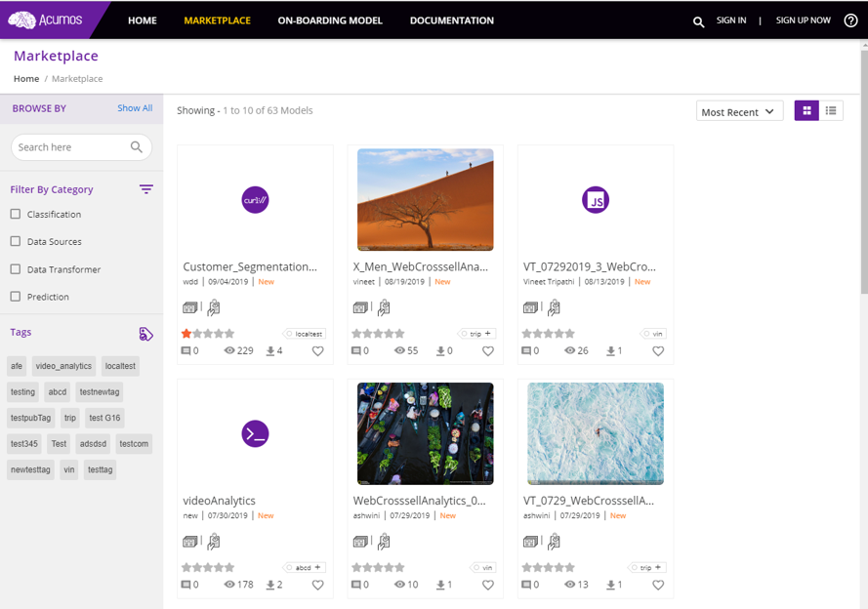868x609 pixels.
Task: Click the Search here input field
Action: tap(71, 147)
